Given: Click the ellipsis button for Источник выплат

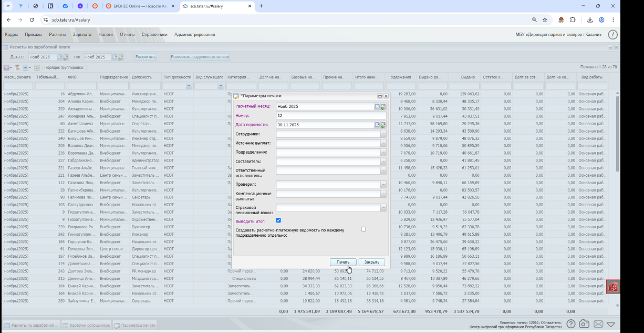Looking at the screenshot, I should click(383, 143).
